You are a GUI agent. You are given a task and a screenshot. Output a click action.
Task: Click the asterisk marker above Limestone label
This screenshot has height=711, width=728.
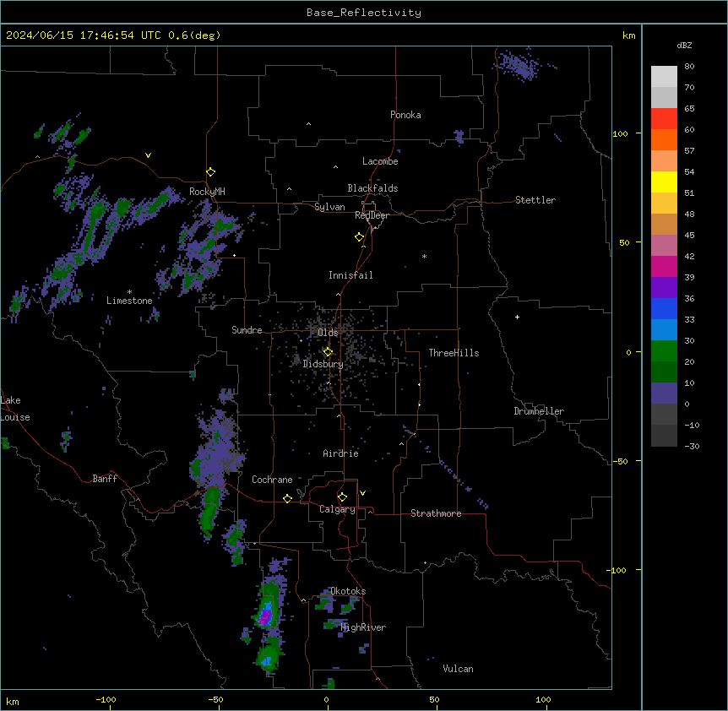pyautogui.click(x=129, y=292)
